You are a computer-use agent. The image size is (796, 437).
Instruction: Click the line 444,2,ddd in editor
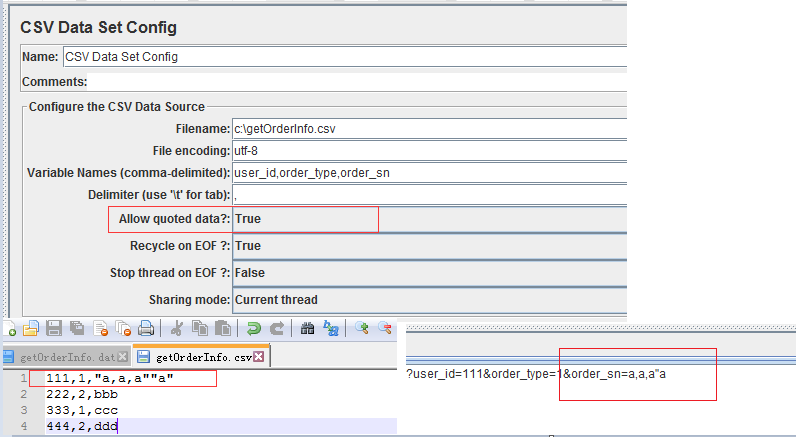click(x=82, y=426)
